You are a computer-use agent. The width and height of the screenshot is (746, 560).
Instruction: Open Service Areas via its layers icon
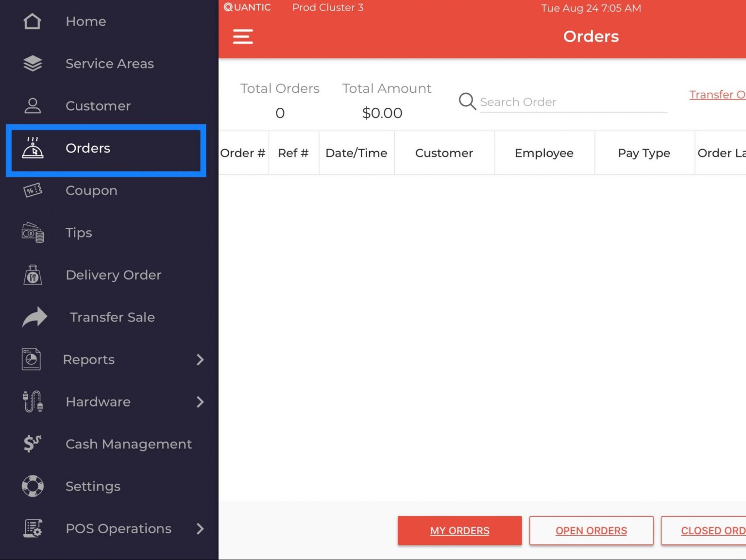pos(32,63)
